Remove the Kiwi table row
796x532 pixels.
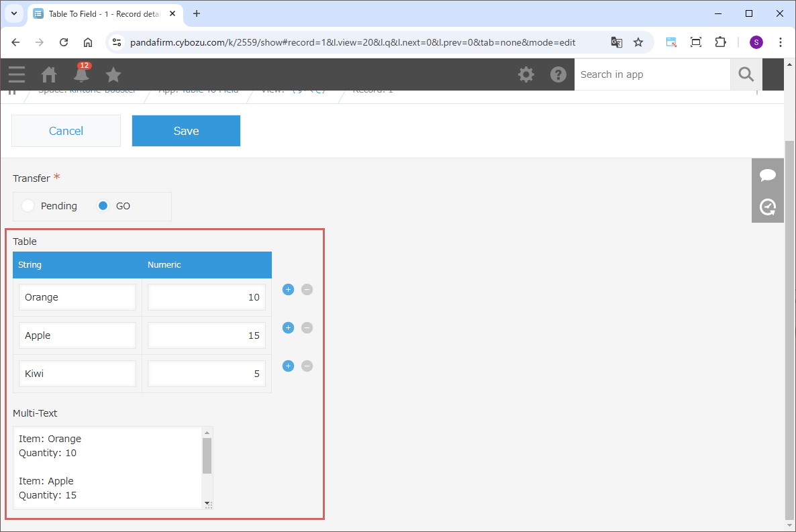pyautogui.click(x=307, y=366)
